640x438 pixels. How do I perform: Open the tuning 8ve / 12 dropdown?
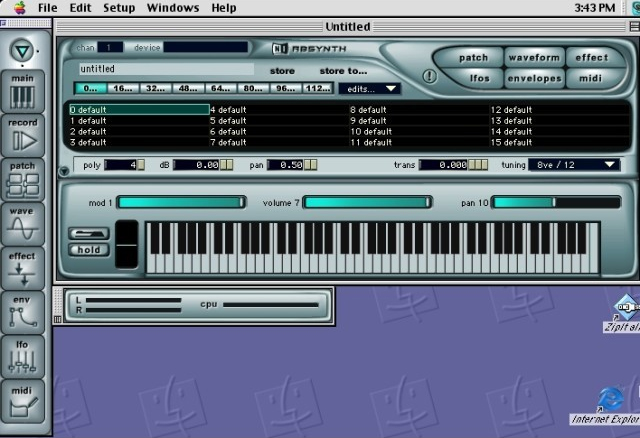[574, 165]
